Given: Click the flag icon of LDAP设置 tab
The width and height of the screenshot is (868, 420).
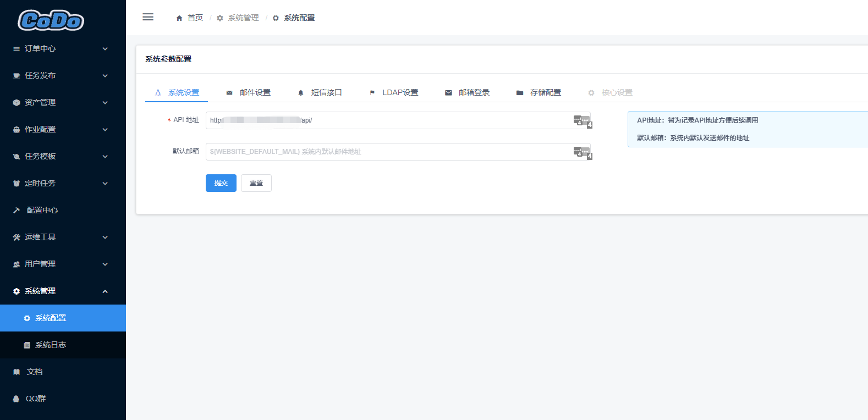Looking at the screenshot, I should (372, 93).
